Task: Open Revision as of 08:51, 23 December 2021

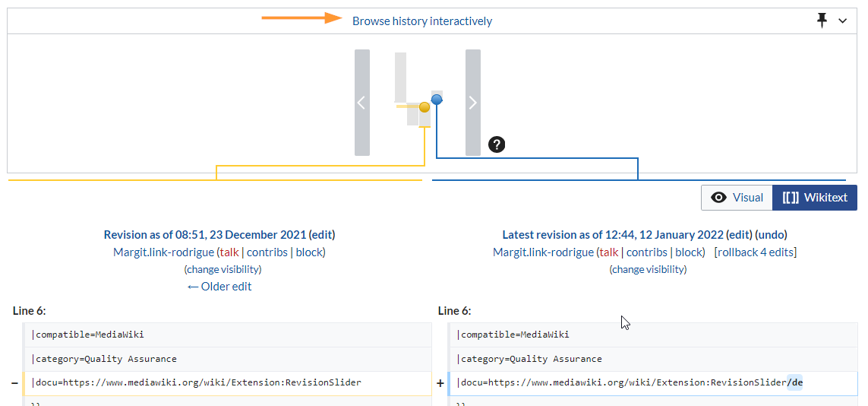Action: (x=205, y=235)
